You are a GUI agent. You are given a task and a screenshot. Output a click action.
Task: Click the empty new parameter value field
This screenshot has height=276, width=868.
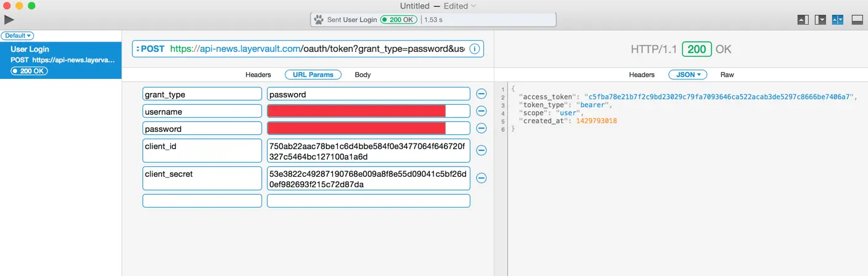(x=369, y=201)
